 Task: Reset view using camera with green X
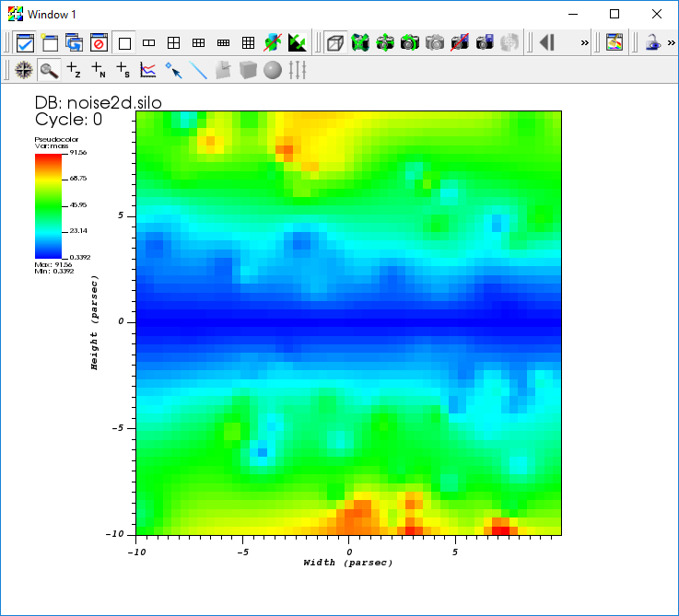tap(360, 43)
